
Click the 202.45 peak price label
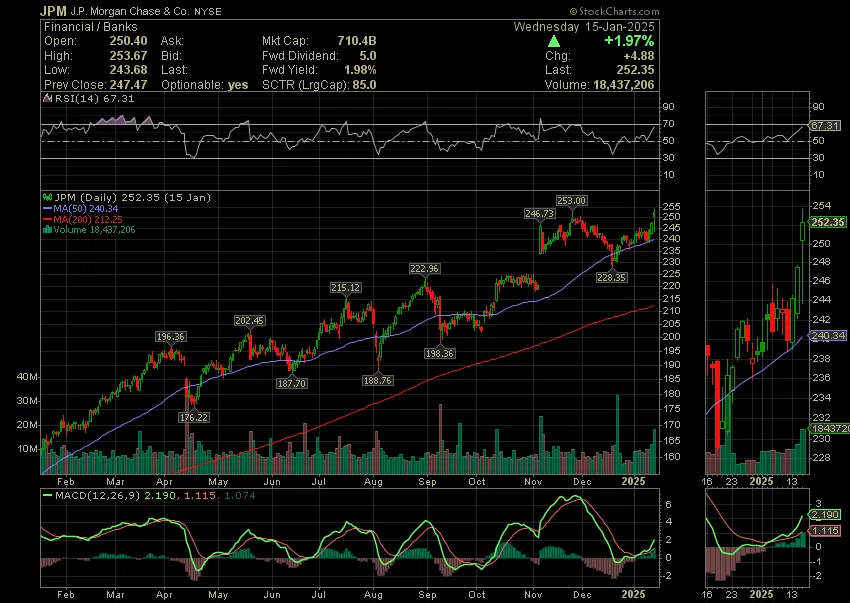pyautogui.click(x=249, y=320)
